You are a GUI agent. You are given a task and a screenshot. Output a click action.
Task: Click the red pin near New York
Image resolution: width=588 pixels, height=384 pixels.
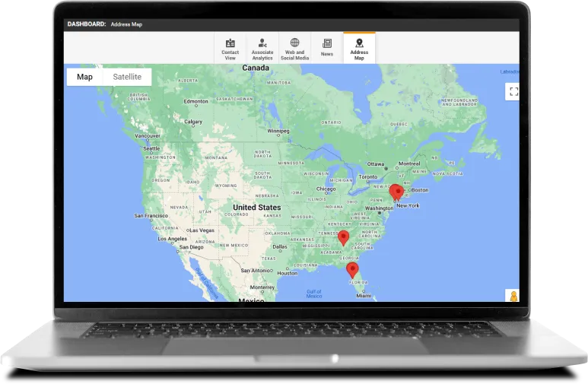(396, 192)
